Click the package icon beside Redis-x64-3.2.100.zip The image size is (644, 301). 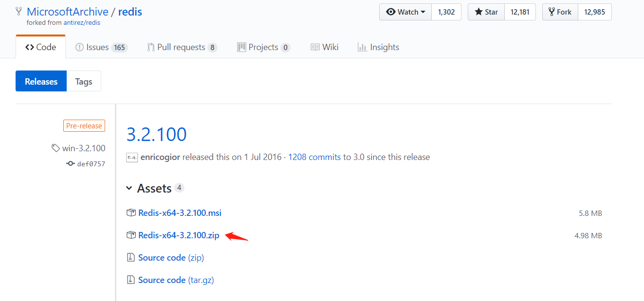(x=131, y=235)
